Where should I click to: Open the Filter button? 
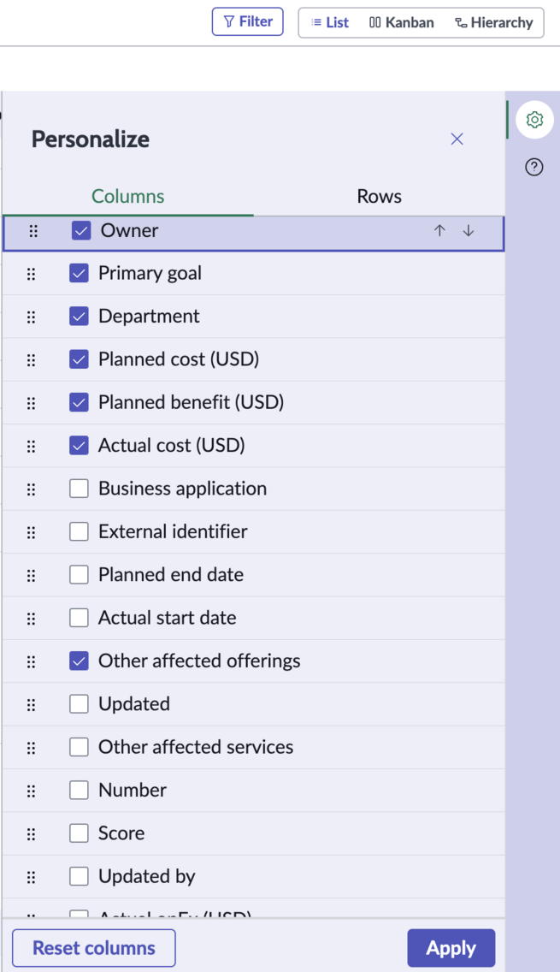point(248,21)
